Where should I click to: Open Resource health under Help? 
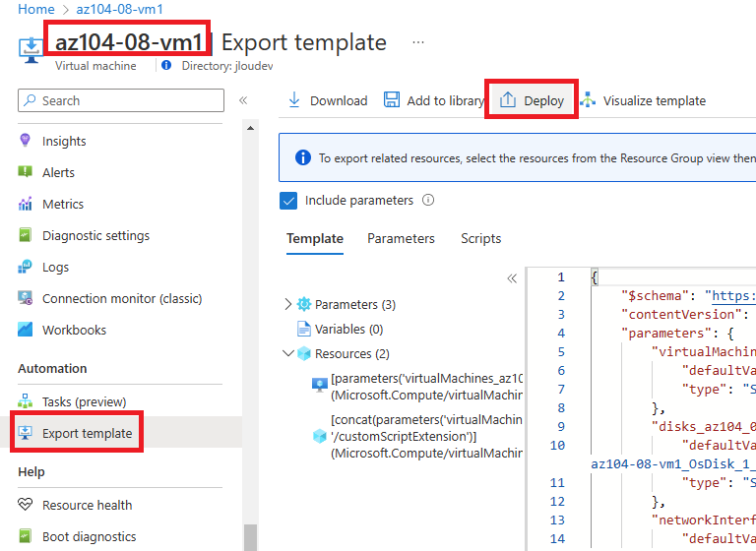[88, 505]
